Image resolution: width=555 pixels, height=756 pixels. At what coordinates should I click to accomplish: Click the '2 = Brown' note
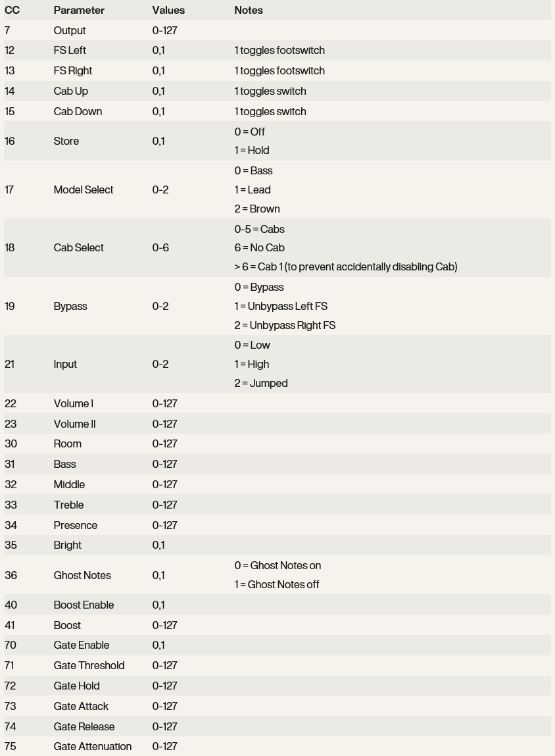(x=257, y=209)
